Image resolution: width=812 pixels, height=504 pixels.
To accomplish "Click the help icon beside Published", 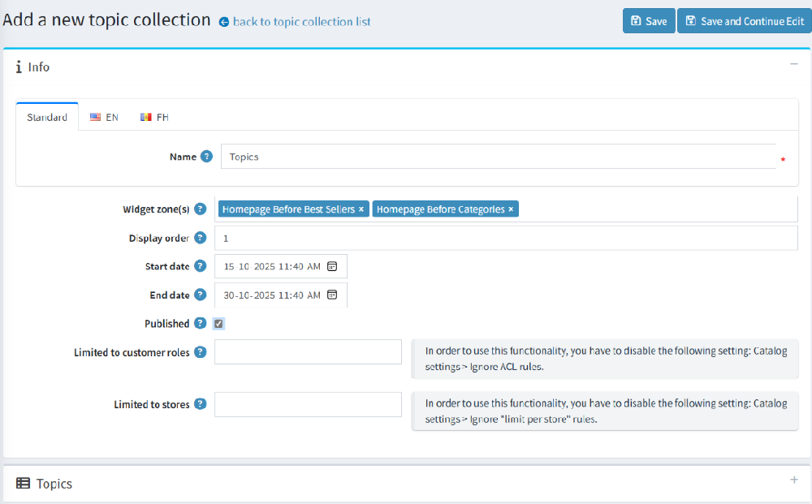I will [201, 324].
